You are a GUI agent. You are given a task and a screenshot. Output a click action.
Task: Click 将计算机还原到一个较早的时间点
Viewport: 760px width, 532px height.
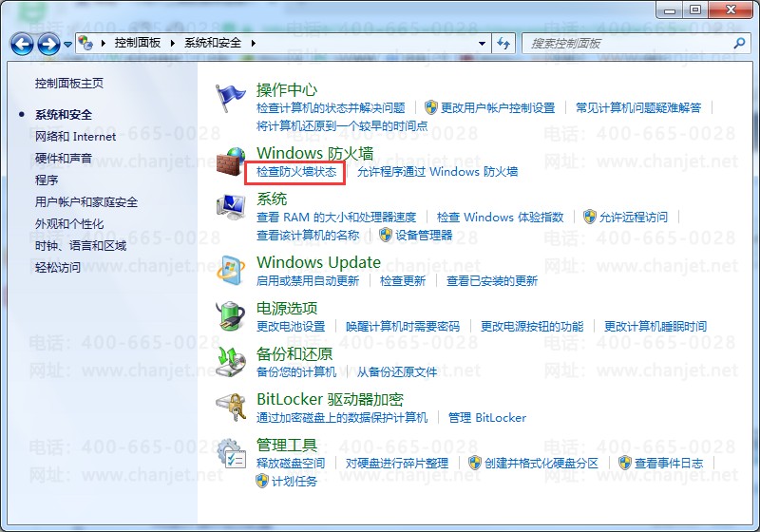point(342,126)
